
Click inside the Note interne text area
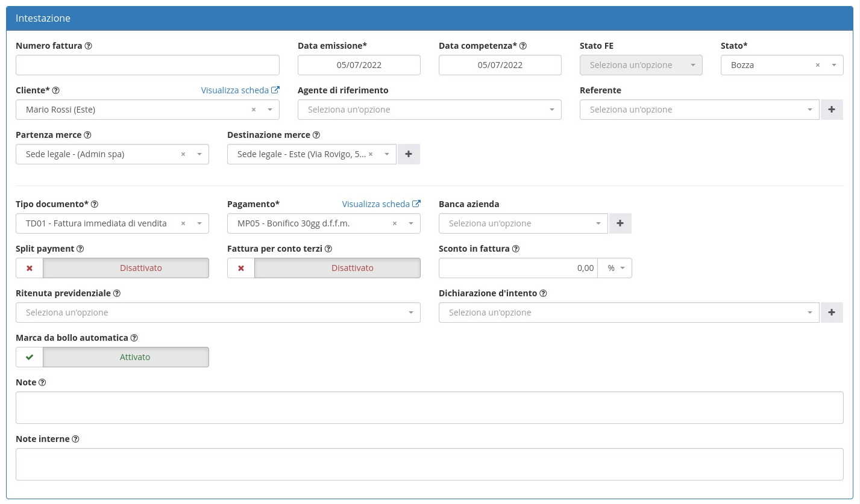(429, 464)
